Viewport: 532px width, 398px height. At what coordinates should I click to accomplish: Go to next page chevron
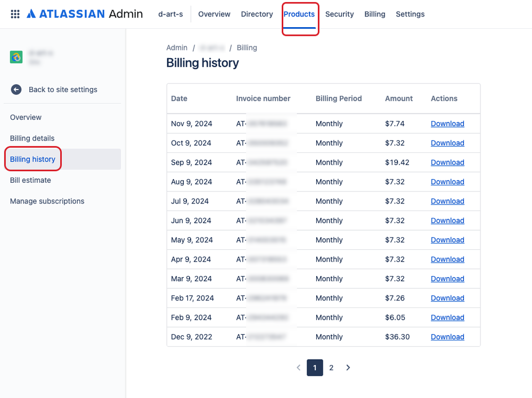348,368
